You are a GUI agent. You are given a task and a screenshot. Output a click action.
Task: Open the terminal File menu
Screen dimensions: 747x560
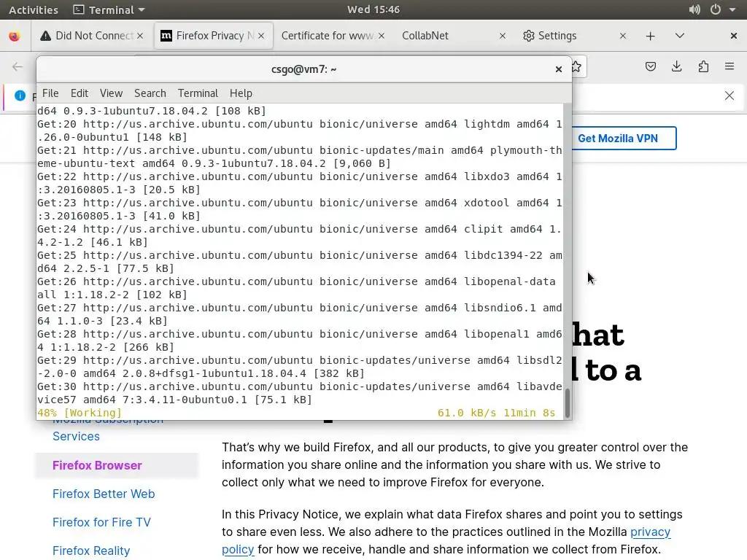[50, 93]
